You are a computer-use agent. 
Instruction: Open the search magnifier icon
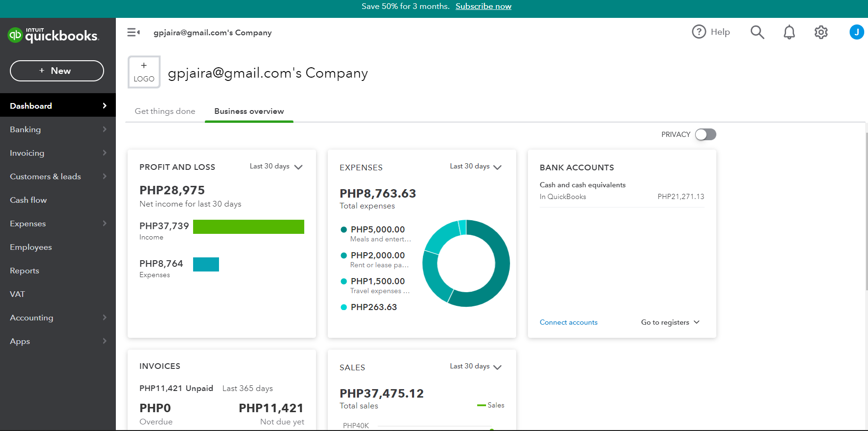[x=757, y=32]
